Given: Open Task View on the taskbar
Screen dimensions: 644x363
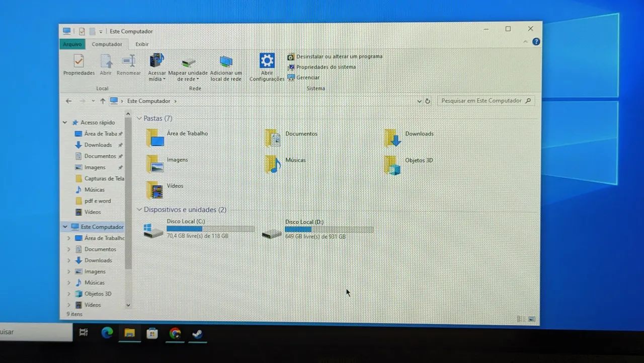Looking at the screenshot, I should [84, 332].
